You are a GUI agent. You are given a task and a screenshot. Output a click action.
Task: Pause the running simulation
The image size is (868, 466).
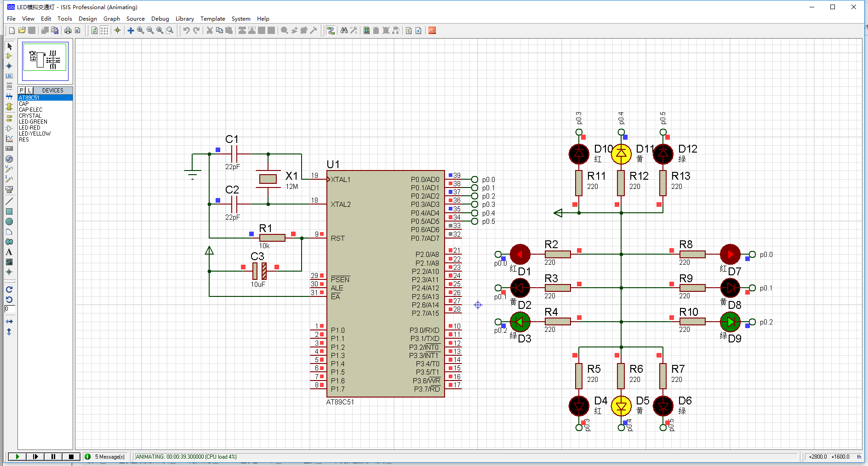click(x=53, y=456)
